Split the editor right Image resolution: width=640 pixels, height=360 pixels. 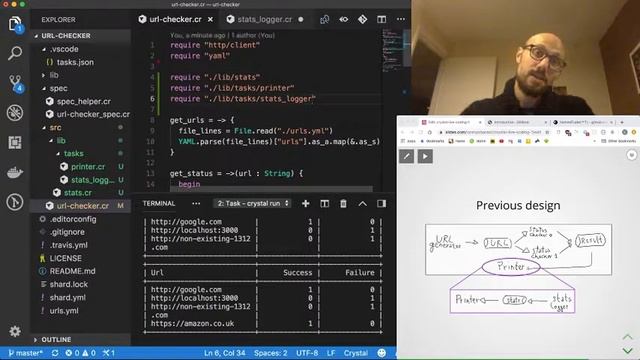pyautogui.click(x=382, y=19)
